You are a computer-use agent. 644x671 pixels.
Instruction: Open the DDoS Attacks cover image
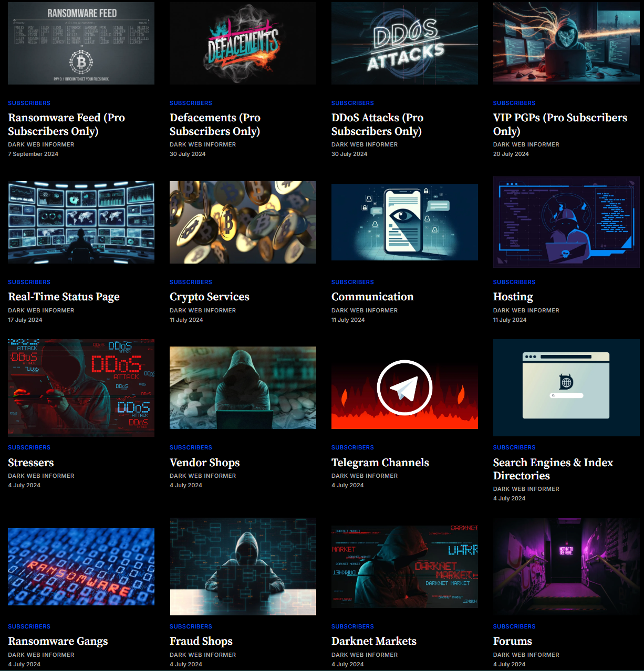point(404,43)
